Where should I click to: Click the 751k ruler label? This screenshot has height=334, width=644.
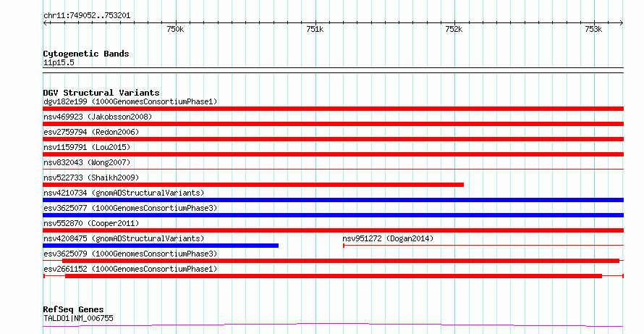click(x=315, y=29)
